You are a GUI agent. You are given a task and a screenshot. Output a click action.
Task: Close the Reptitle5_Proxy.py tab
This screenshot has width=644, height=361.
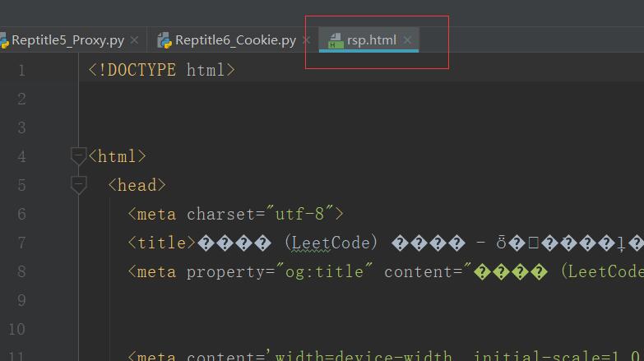[x=135, y=39]
